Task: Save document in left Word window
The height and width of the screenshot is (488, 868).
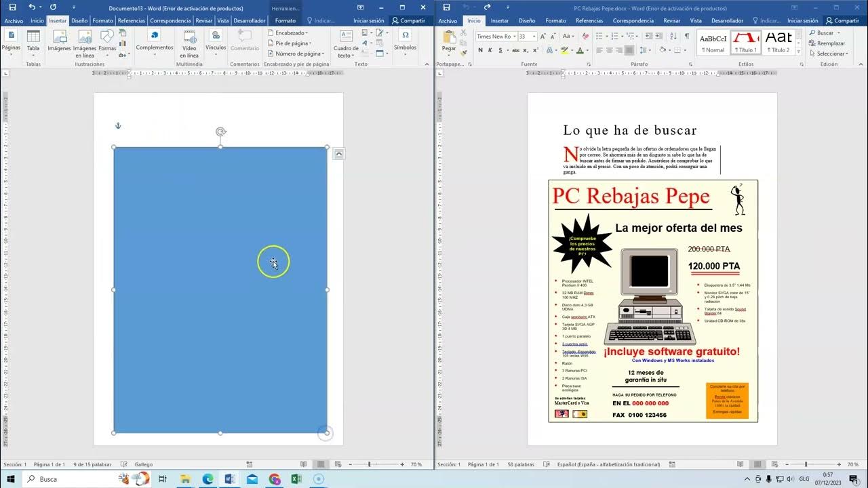Action: 12,7
